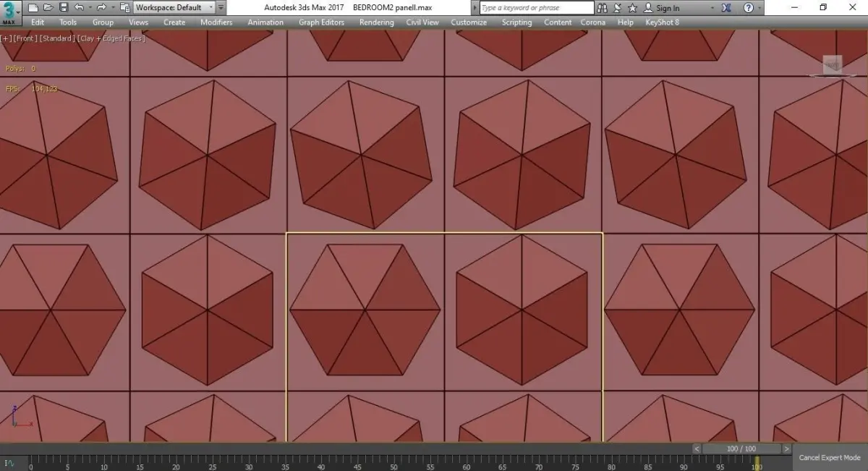Expand the search field arrow
Viewport: 868px width, 471px height.
click(x=475, y=8)
